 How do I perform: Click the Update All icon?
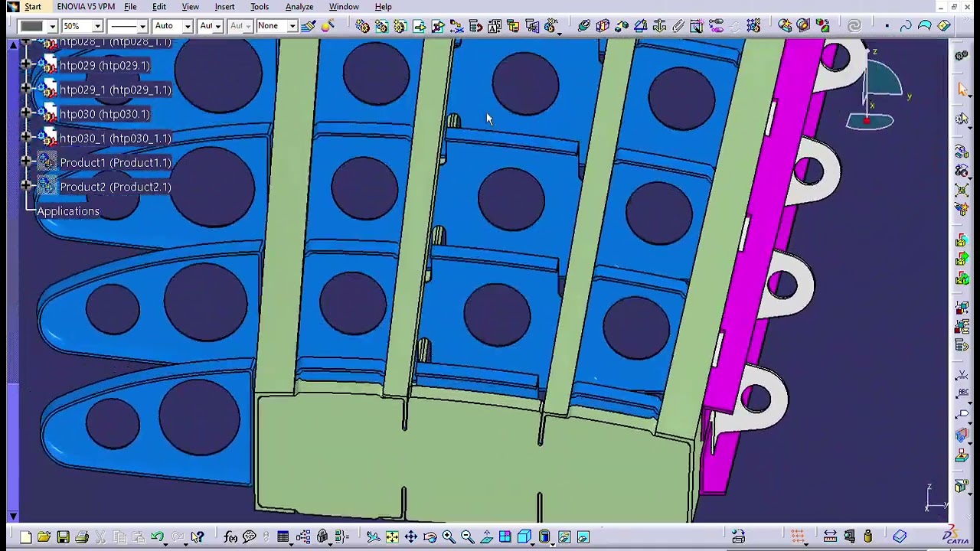(x=854, y=27)
